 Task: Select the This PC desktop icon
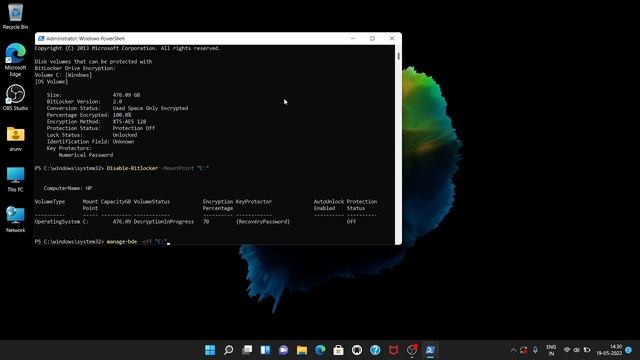click(16, 179)
